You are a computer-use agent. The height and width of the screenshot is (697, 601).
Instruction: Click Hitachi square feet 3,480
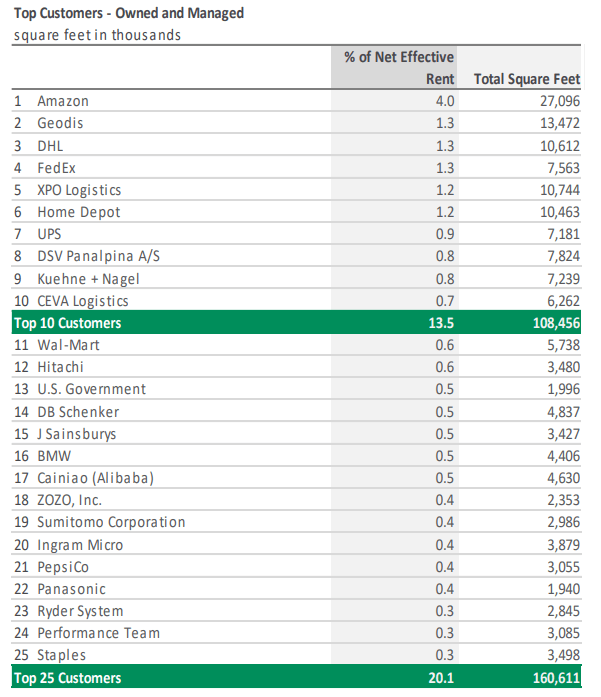564,367
